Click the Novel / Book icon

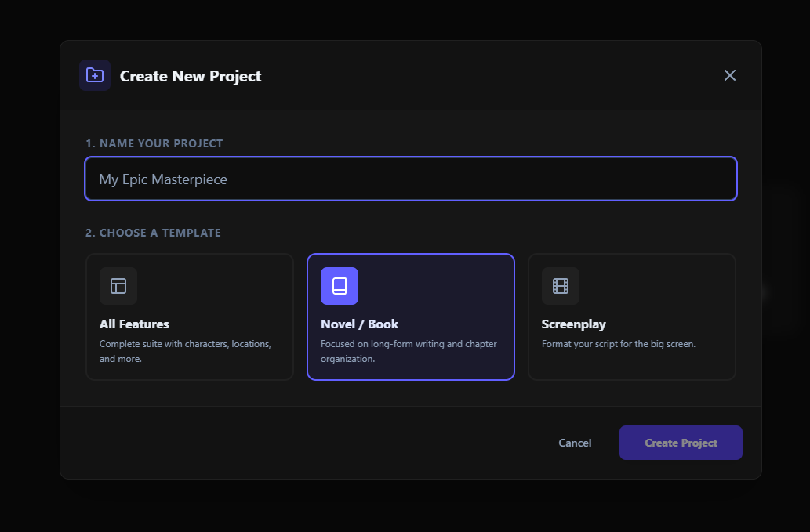click(340, 286)
